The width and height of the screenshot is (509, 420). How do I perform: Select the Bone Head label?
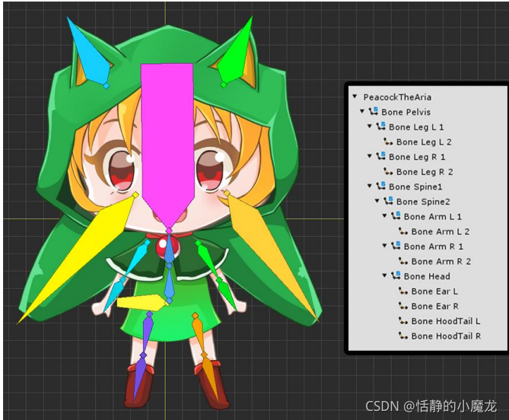point(427,276)
